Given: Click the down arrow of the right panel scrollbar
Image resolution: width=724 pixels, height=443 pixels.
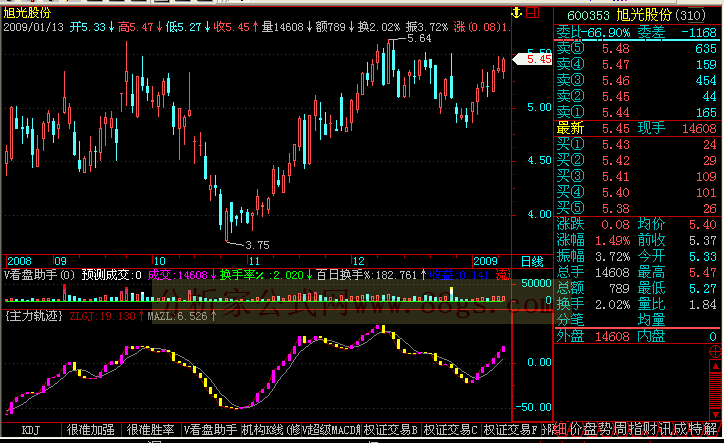Looking at the screenshot, I should coord(715,414).
